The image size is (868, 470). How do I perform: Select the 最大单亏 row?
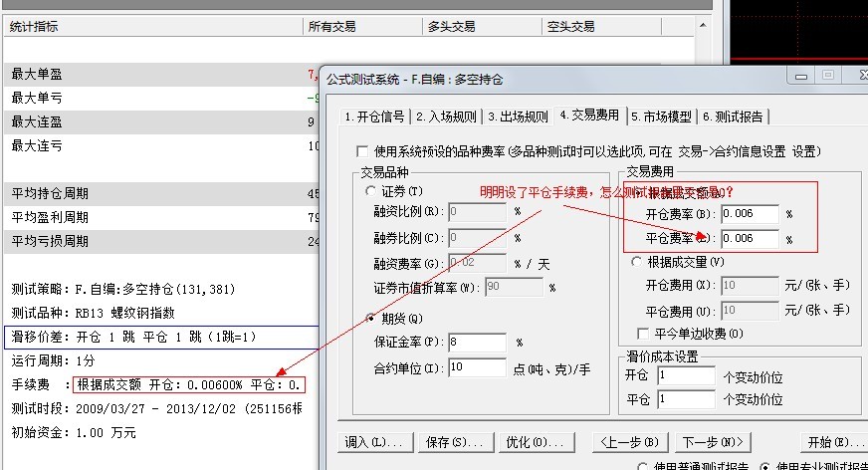(161, 98)
